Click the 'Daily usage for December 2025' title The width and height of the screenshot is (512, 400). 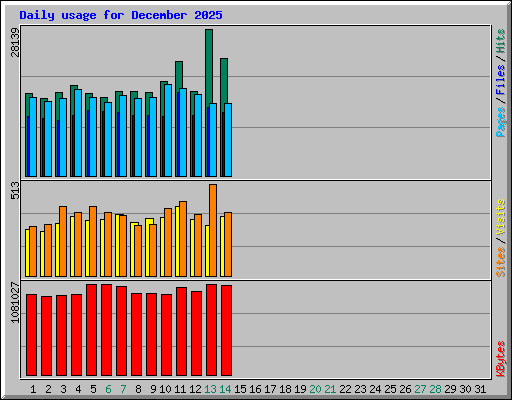tap(121, 15)
